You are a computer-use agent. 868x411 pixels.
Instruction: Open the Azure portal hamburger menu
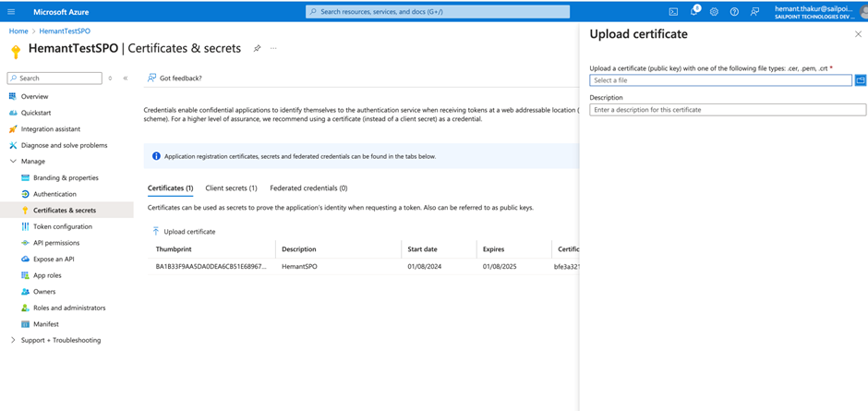[x=11, y=12]
